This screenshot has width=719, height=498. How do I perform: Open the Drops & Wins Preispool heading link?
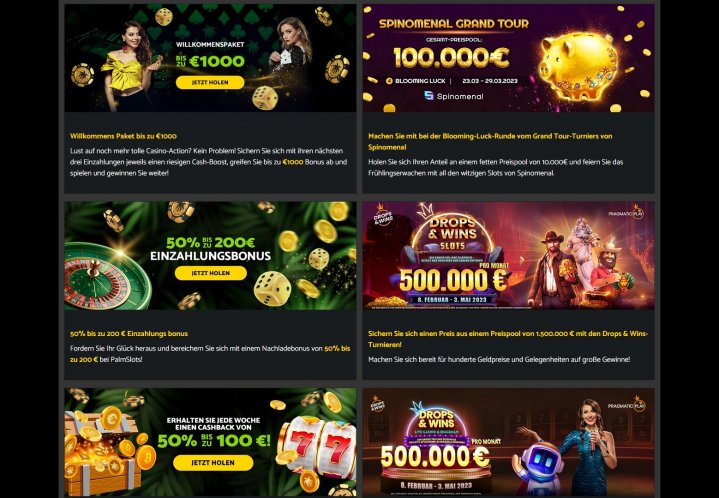tap(507, 339)
